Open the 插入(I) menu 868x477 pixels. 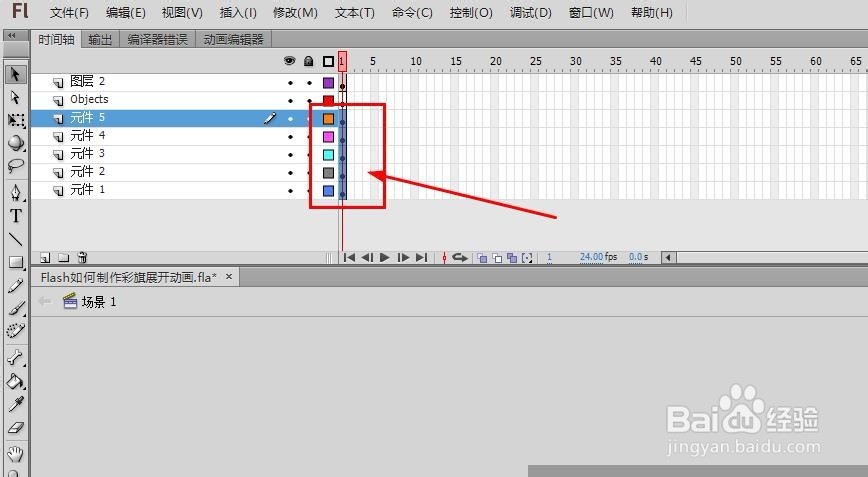[x=238, y=13]
